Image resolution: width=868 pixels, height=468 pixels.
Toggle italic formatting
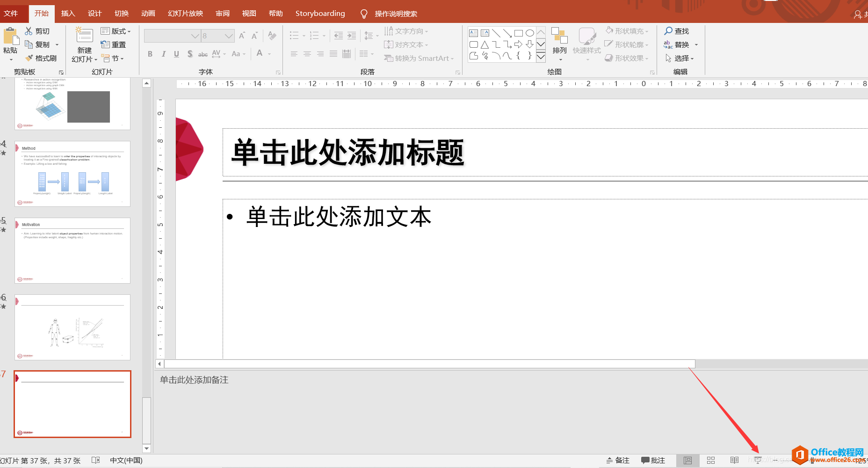click(x=163, y=54)
